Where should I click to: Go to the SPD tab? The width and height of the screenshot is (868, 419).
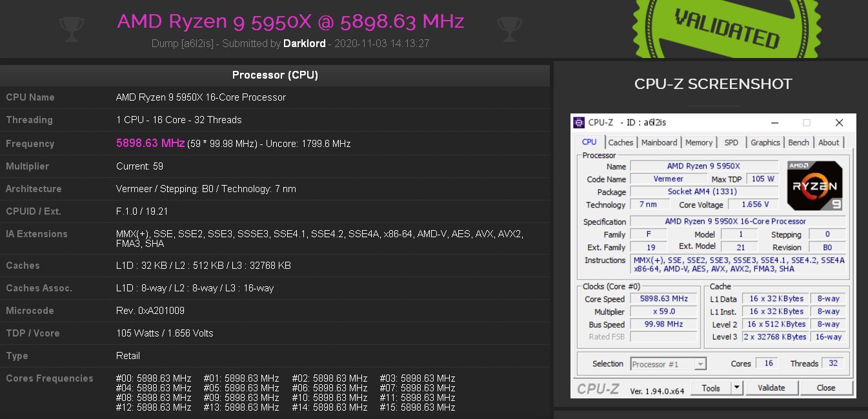tap(731, 142)
